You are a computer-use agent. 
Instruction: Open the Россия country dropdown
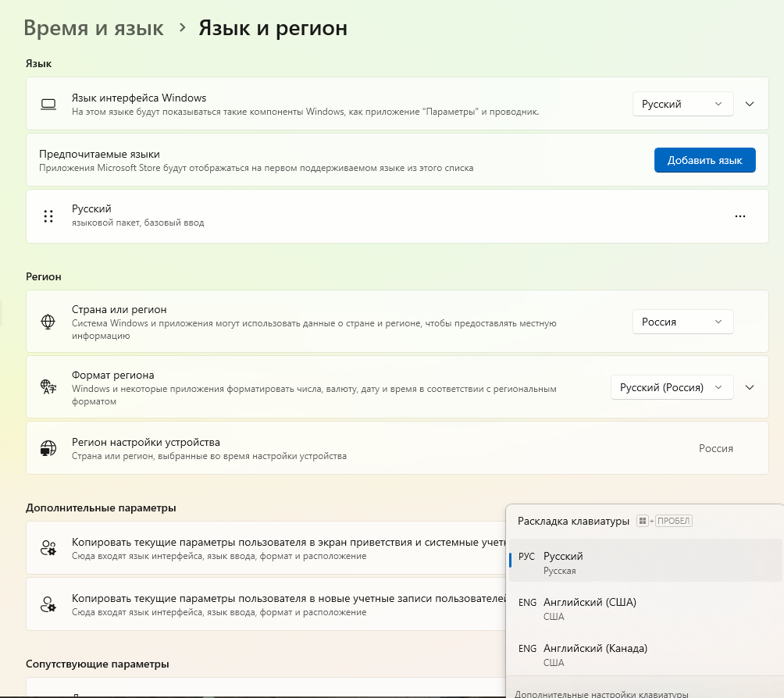coord(682,322)
